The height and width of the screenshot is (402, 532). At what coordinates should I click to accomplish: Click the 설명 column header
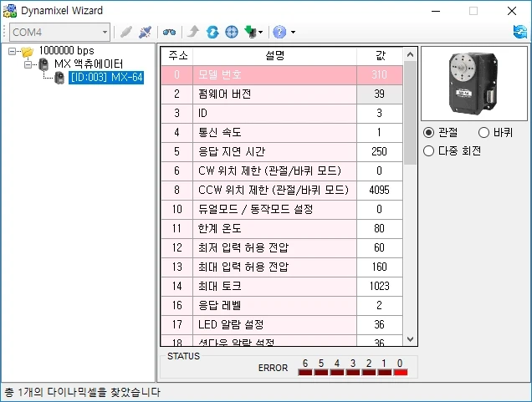(x=274, y=55)
